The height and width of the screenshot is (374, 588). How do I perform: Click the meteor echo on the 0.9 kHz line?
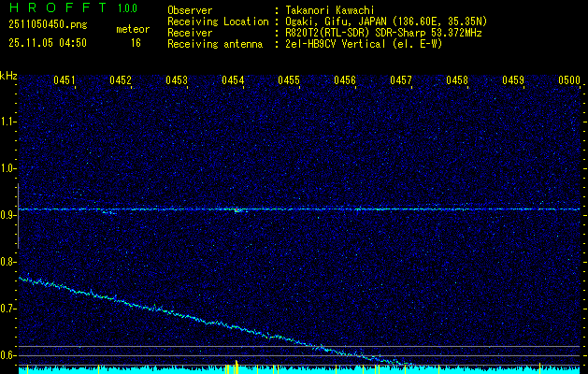(x=238, y=209)
